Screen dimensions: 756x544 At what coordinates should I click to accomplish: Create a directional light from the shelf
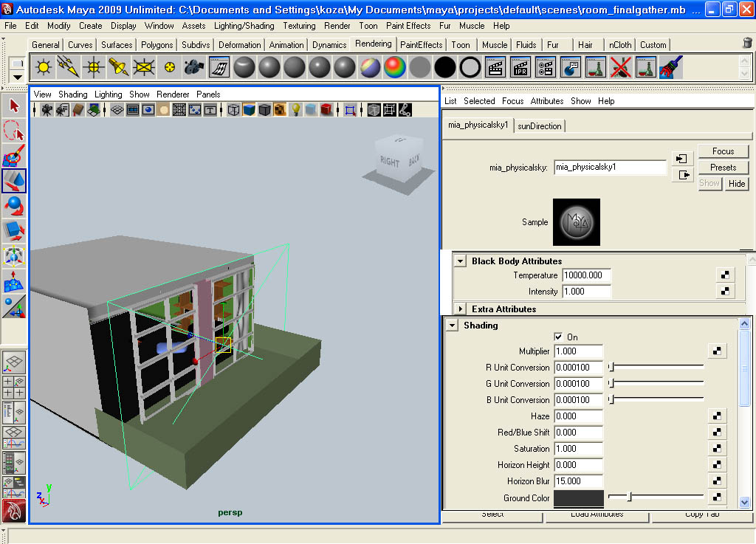pyautogui.click(x=68, y=67)
